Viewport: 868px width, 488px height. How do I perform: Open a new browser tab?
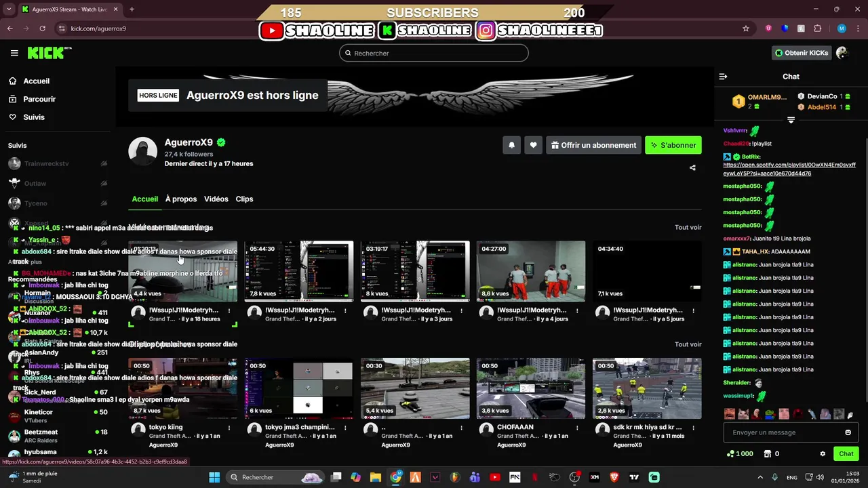point(132,9)
